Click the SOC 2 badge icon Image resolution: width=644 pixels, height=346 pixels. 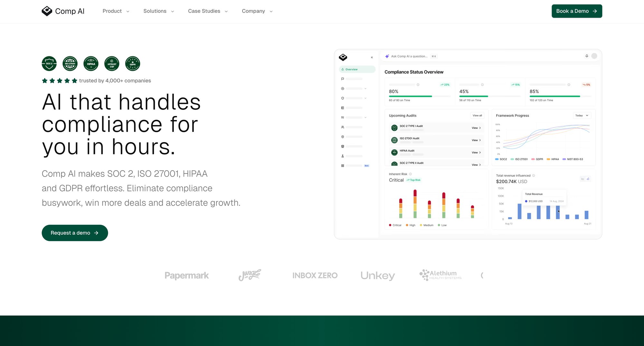click(49, 64)
